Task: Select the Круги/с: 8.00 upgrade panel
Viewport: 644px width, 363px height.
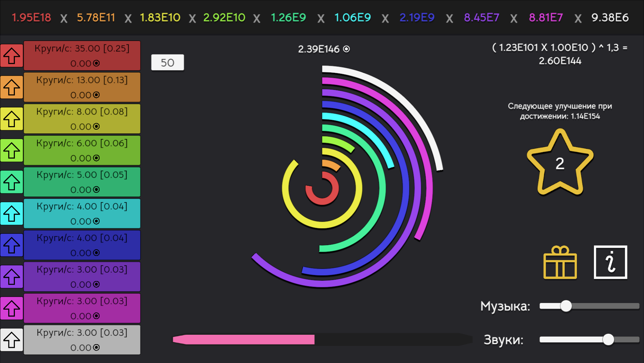Action: [x=82, y=118]
